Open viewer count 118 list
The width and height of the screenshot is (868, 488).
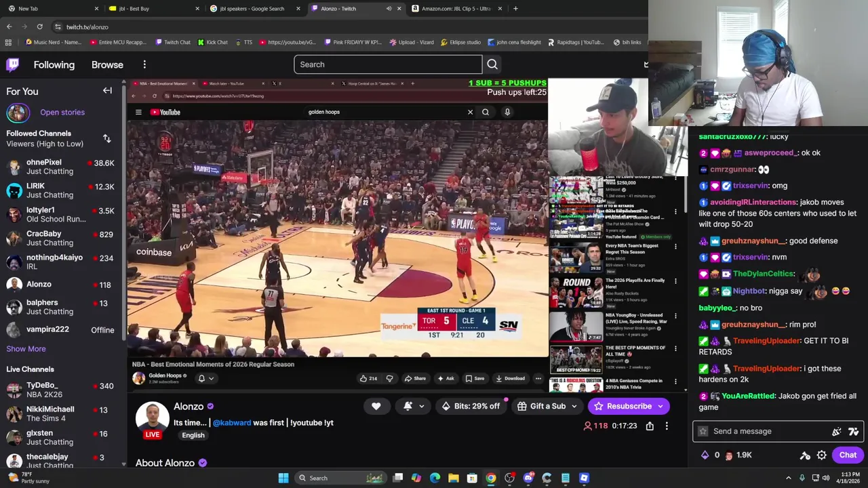(x=595, y=426)
